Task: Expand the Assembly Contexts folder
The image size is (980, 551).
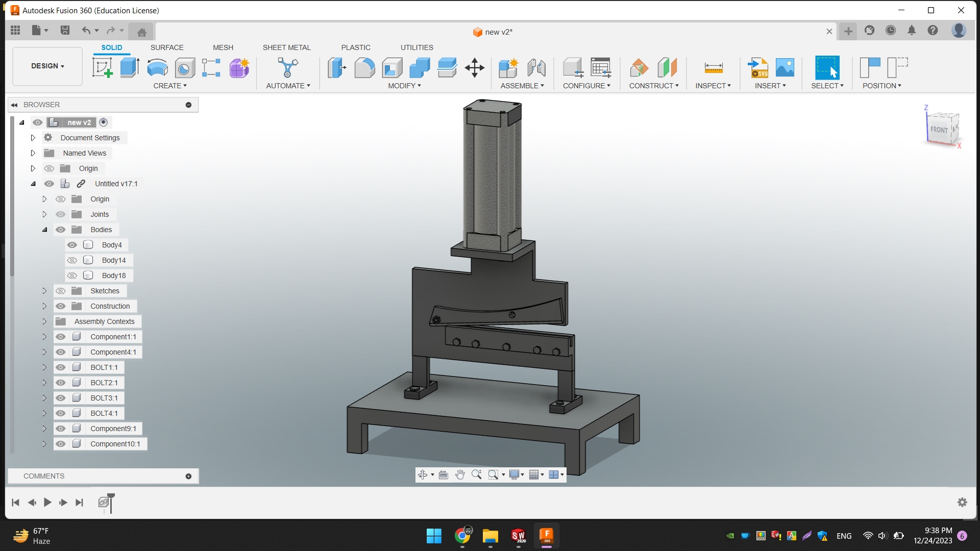Action: [x=44, y=321]
